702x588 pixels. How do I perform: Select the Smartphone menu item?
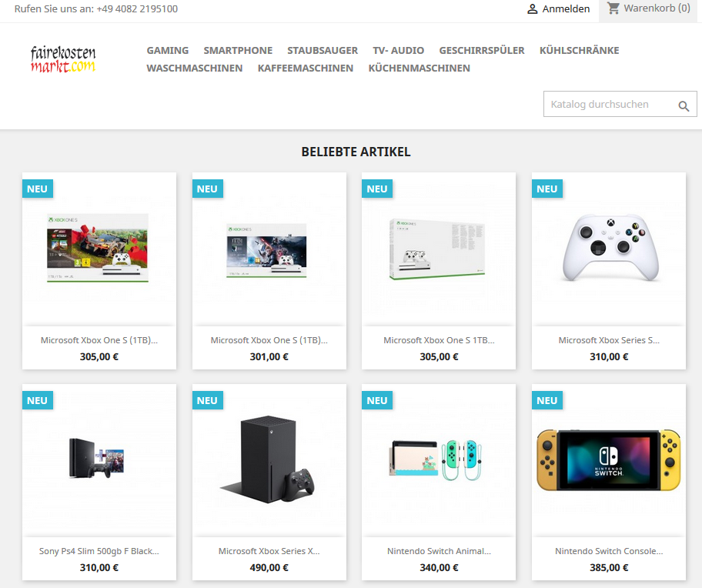point(238,51)
